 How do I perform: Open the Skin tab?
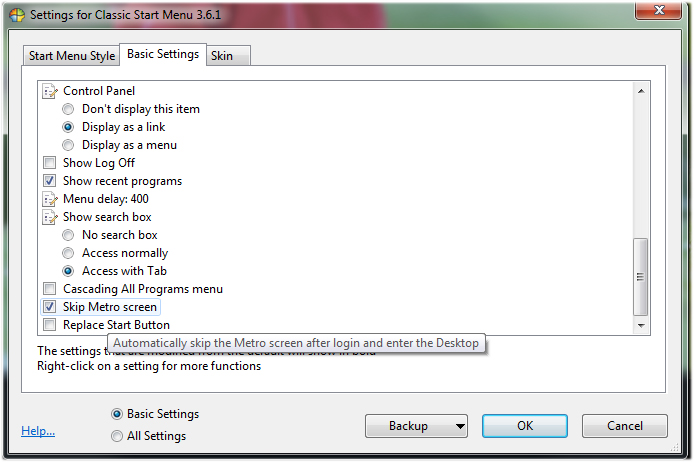228,56
